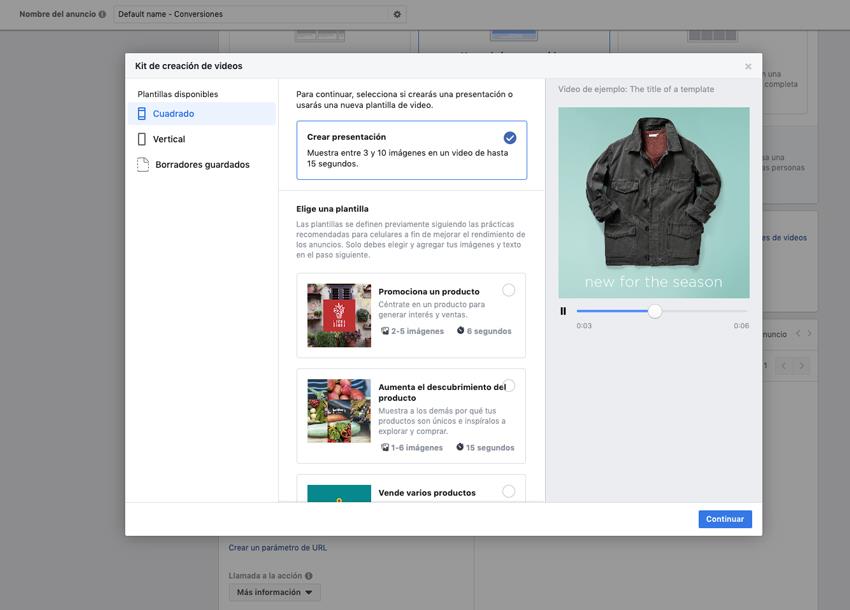Click the 1-6 imágenes image icon
The width and height of the screenshot is (850, 610).
(x=385, y=447)
